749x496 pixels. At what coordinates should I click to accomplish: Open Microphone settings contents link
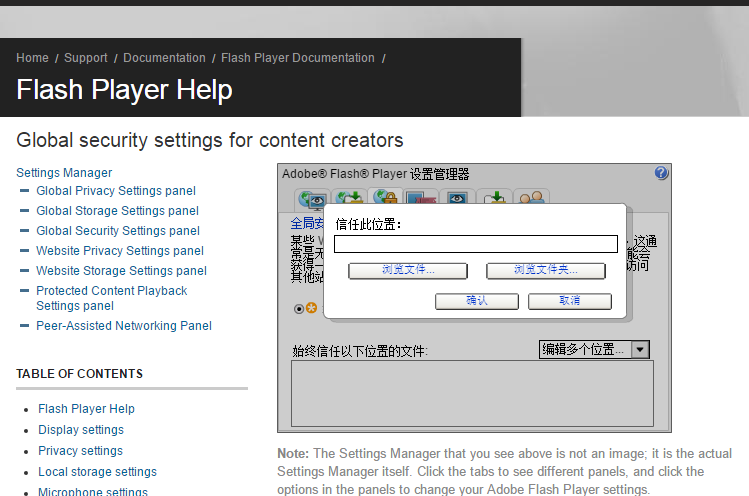pyautogui.click(x=93, y=491)
